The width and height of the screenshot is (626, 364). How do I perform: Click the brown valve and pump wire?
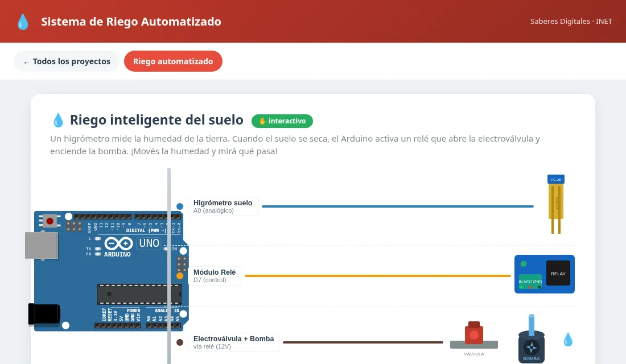363,342
